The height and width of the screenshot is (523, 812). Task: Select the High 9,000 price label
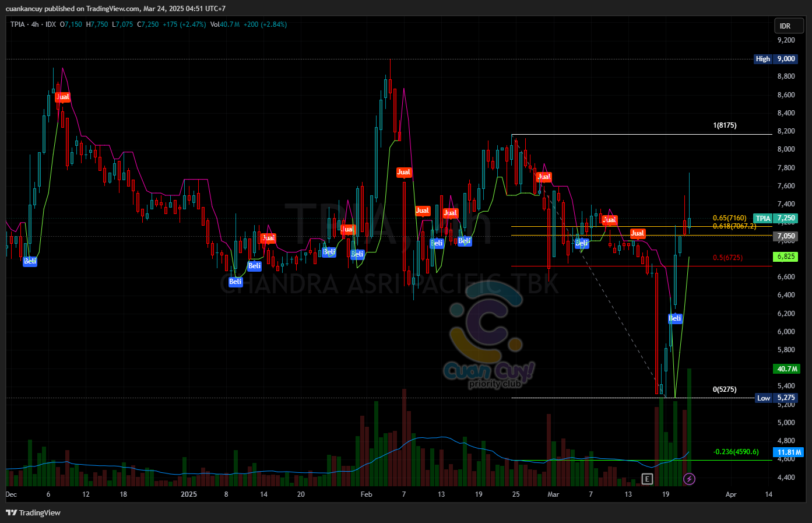point(775,59)
